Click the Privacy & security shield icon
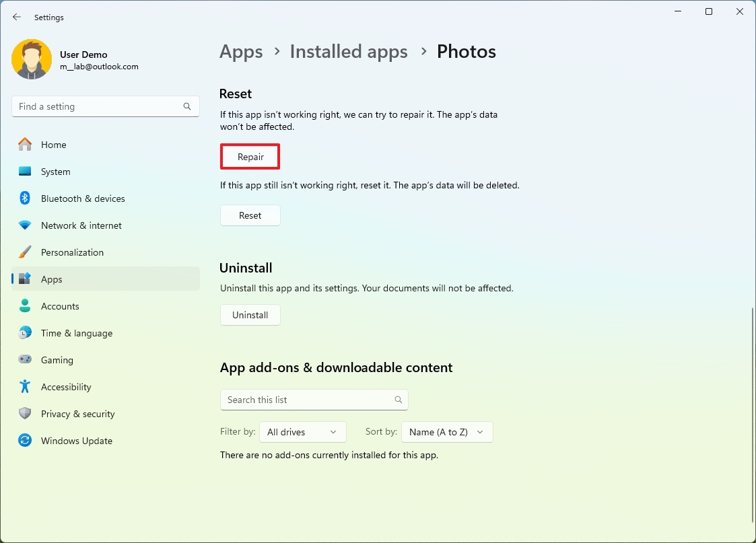756x543 pixels. click(25, 413)
